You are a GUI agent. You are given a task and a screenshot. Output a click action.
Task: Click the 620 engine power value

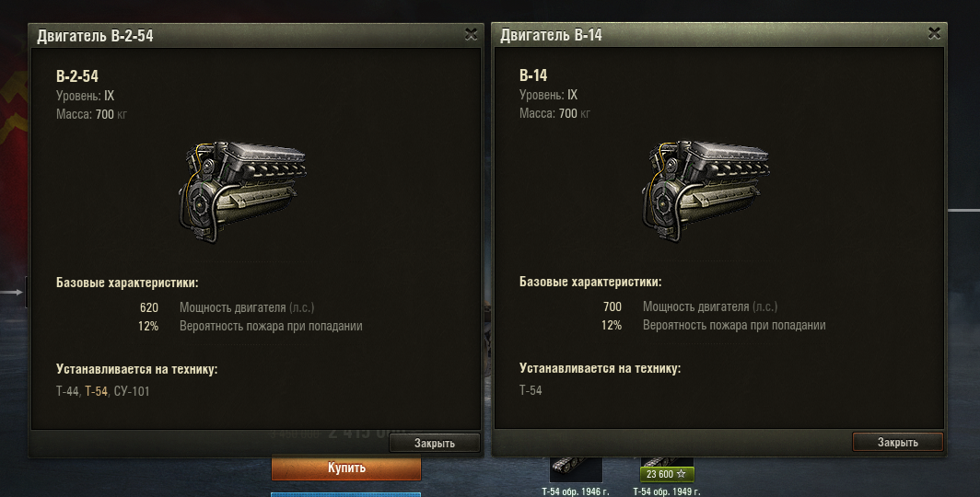[149, 307]
